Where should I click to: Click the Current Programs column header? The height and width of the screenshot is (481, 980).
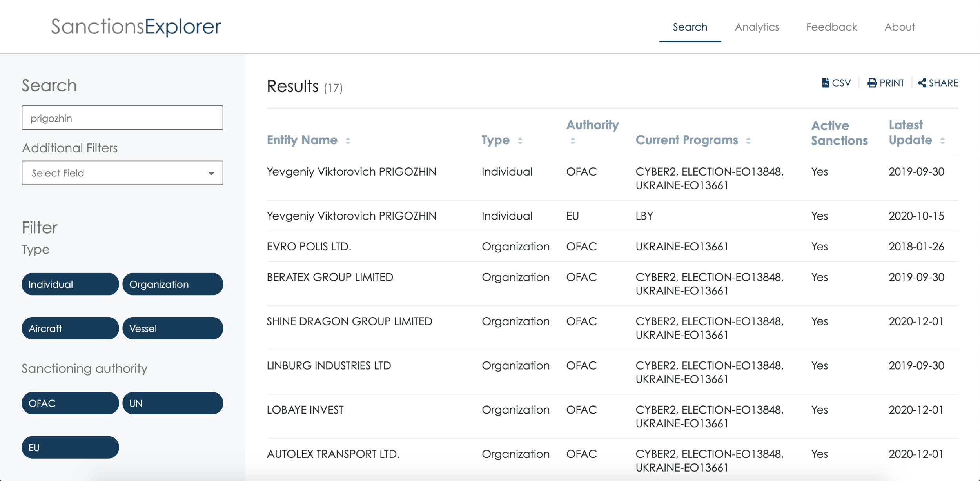[x=687, y=140]
